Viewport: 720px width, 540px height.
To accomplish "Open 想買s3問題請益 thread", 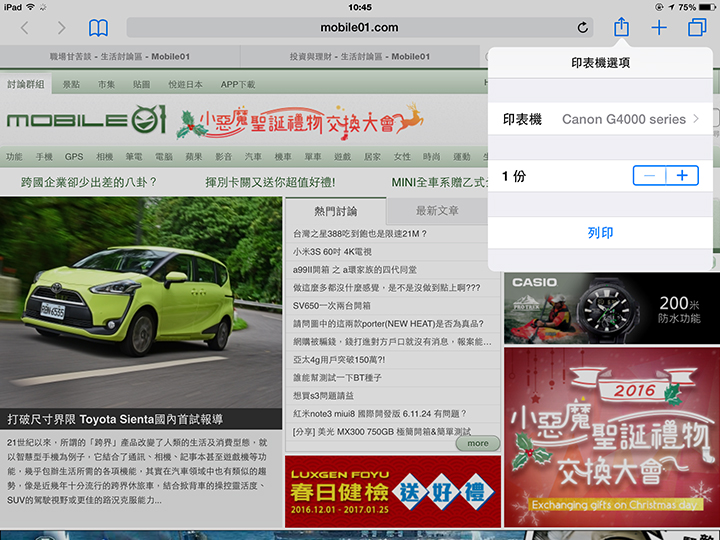I will pyautogui.click(x=323, y=395).
